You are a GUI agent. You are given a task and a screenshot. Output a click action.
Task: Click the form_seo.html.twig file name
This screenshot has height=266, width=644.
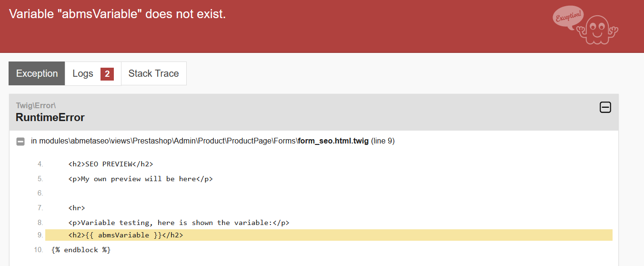(333, 141)
